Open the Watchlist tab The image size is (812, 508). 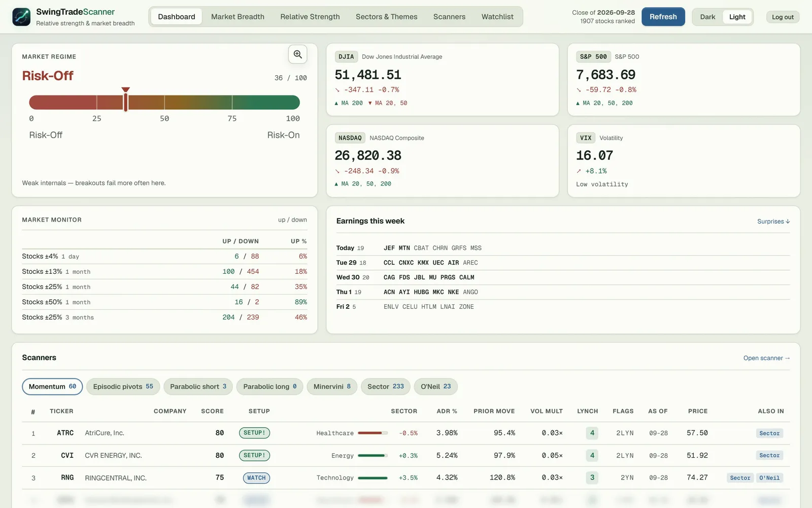click(x=497, y=17)
